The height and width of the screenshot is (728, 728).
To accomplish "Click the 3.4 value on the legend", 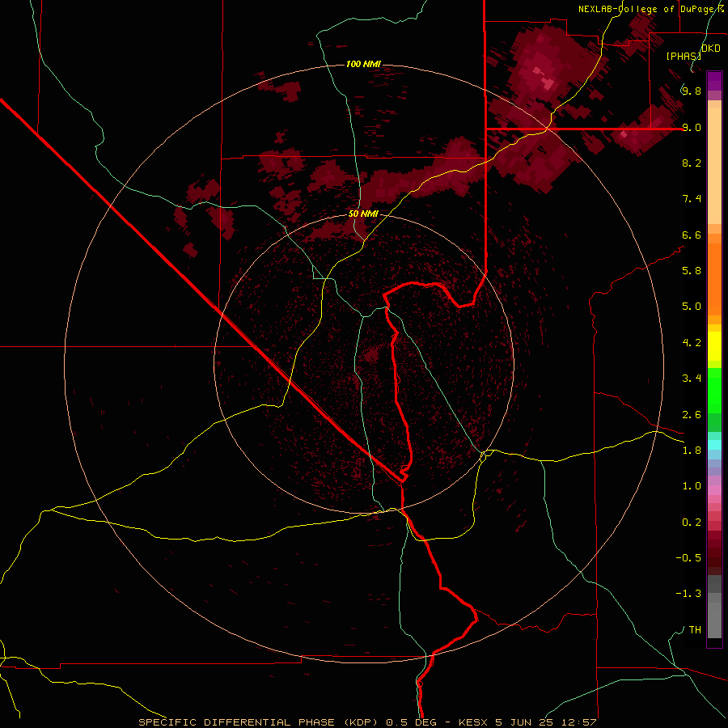I will pyautogui.click(x=692, y=379).
